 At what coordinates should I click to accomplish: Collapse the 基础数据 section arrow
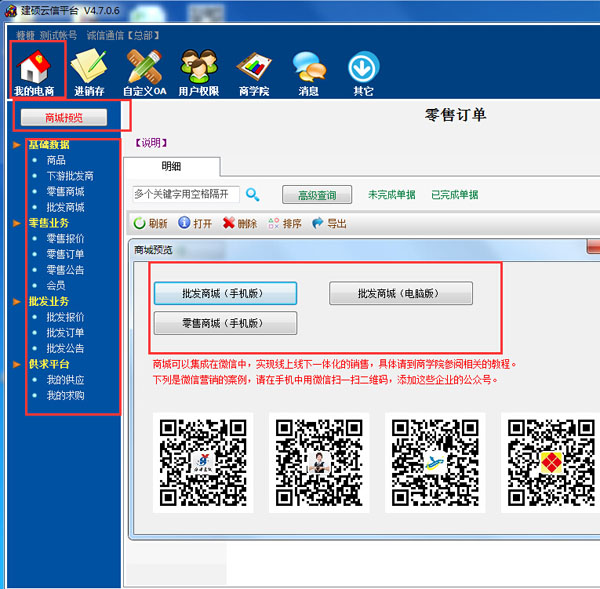[17, 145]
